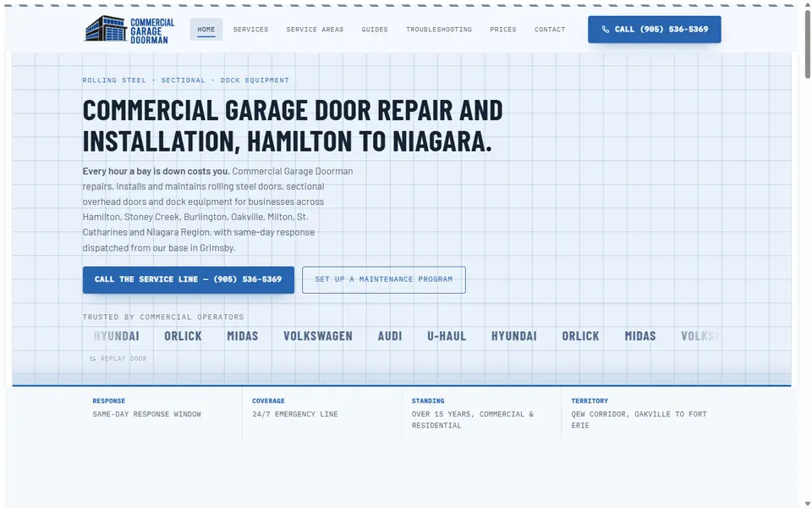Image resolution: width=812 pixels, height=508 pixels.
Task: Click the page vertical scrollbar thumb
Action: click(807, 44)
